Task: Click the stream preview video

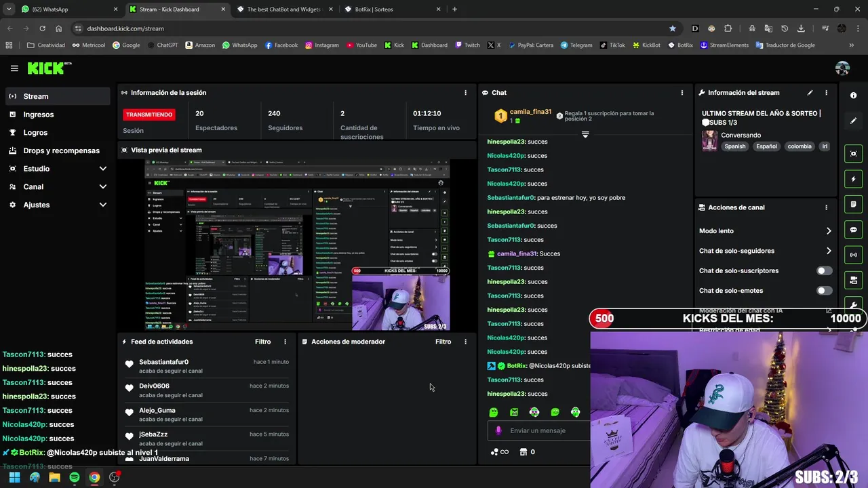Action: point(297,245)
